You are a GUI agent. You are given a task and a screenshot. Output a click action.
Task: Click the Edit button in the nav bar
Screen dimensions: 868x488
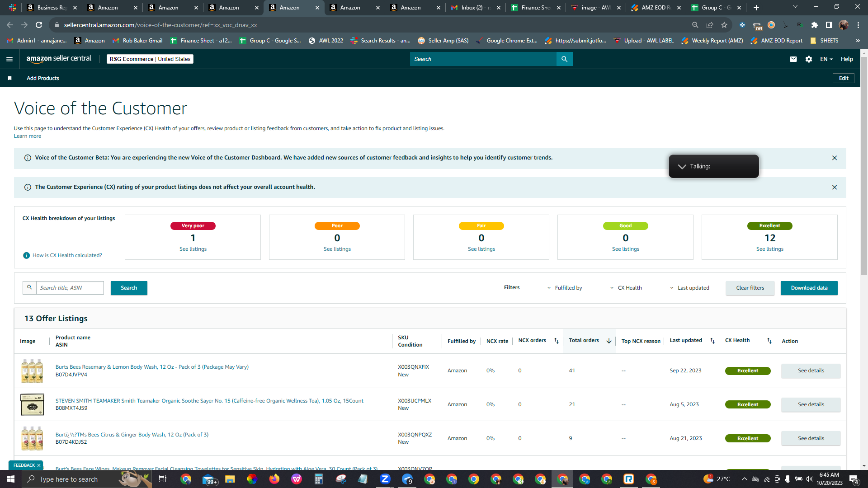click(x=844, y=78)
